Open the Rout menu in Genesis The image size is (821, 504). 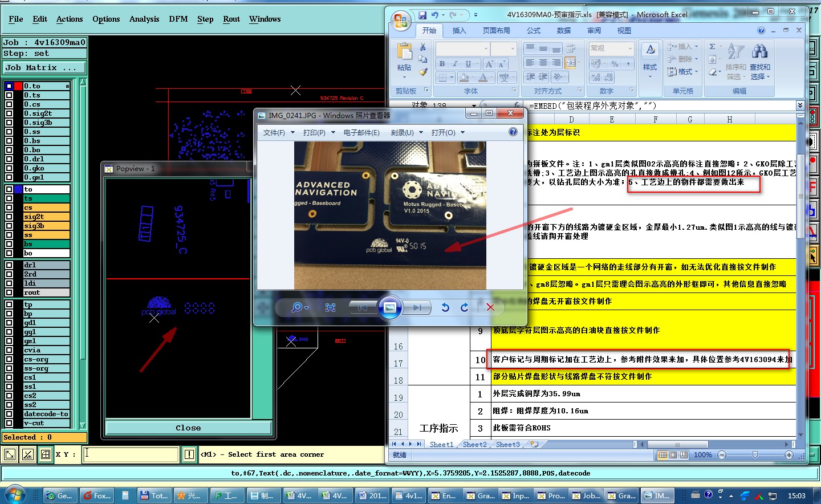click(231, 19)
